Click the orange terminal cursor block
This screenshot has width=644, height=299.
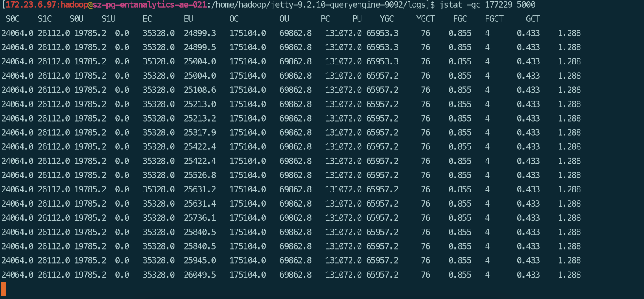click(x=3, y=290)
